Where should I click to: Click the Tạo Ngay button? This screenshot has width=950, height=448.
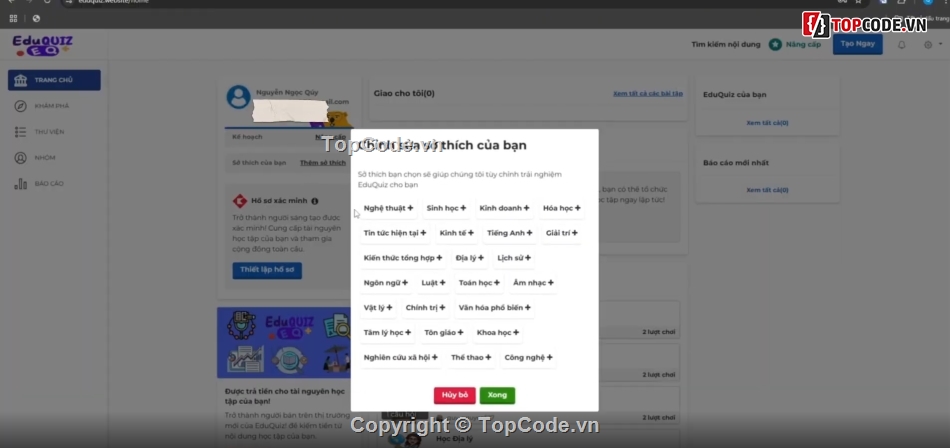857,44
